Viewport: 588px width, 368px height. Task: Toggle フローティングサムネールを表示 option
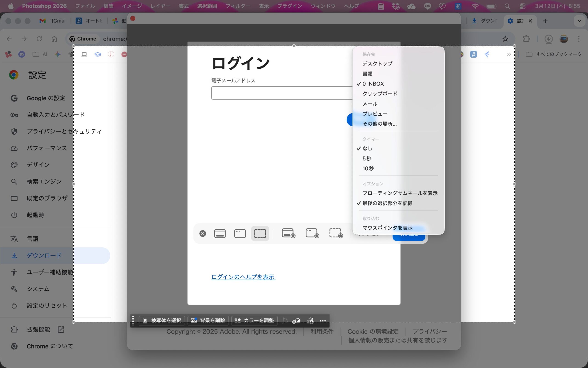pos(400,193)
